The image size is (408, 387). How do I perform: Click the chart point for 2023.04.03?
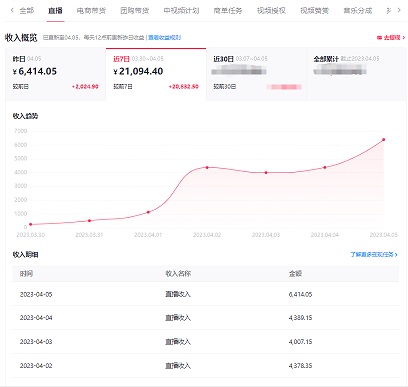pyautogui.click(x=266, y=172)
